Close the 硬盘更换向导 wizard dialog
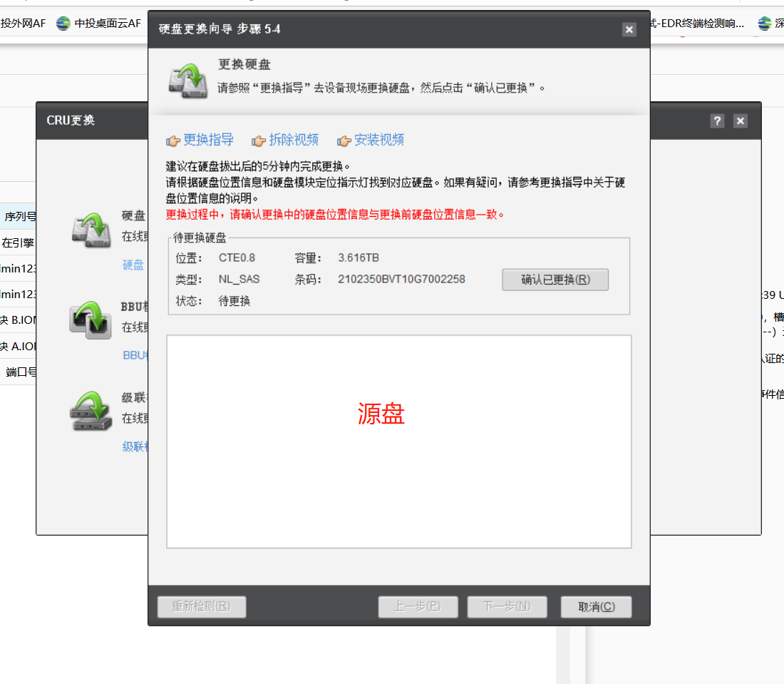Screen dimensions: 784x684 (x=629, y=29)
